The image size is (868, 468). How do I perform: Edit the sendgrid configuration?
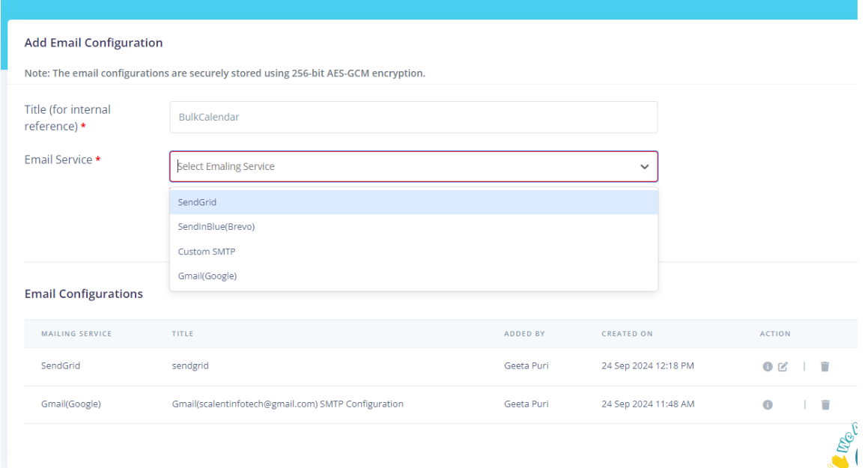(783, 366)
